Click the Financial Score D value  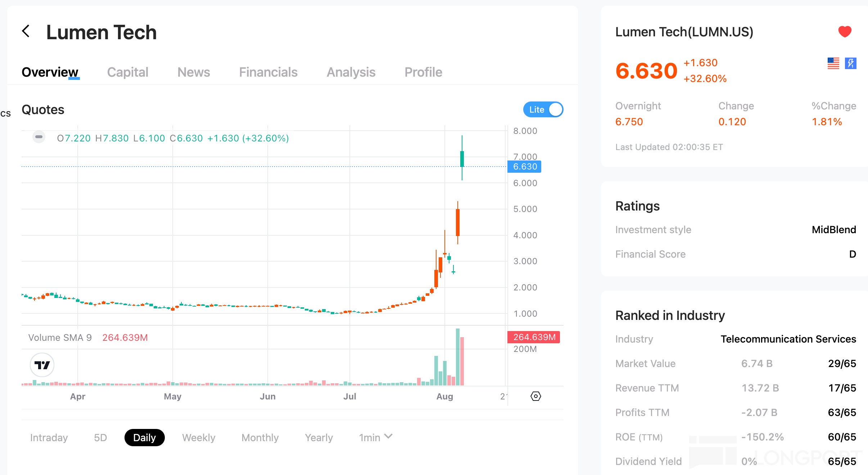853,254
